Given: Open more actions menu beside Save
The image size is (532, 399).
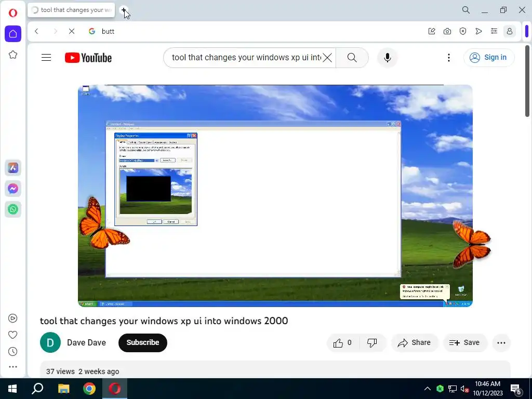Looking at the screenshot, I should [501, 343].
